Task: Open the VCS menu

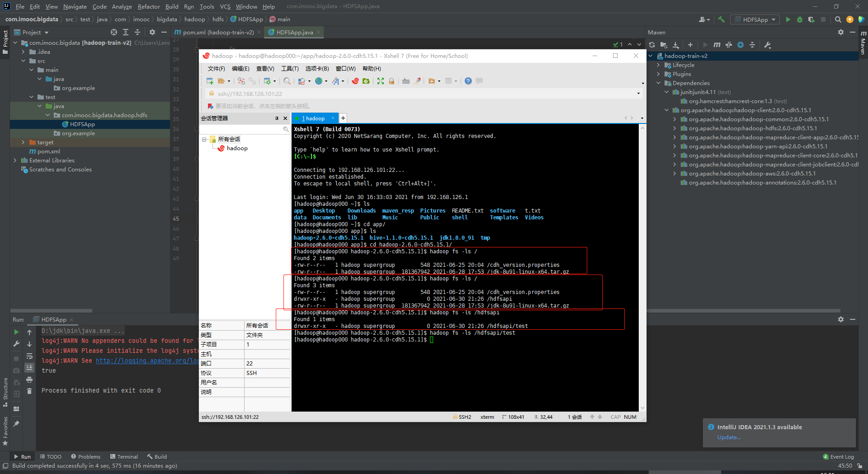Action: coord(225,6)
